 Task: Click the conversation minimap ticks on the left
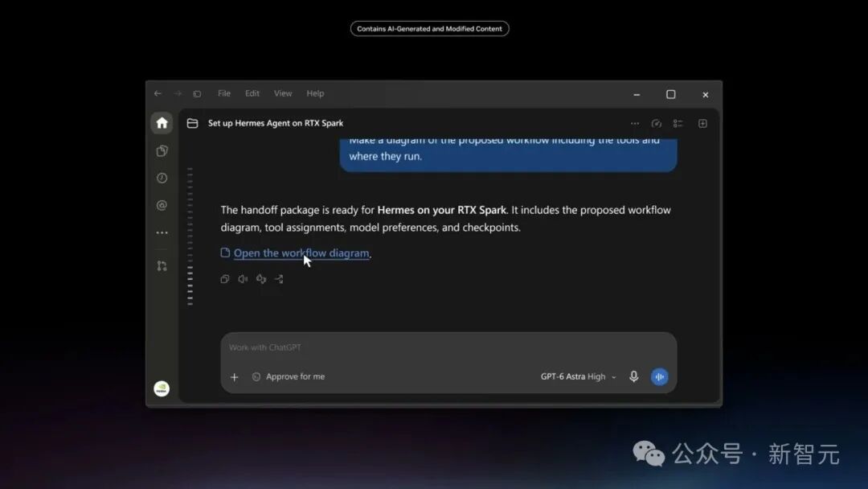coord(190,236)
